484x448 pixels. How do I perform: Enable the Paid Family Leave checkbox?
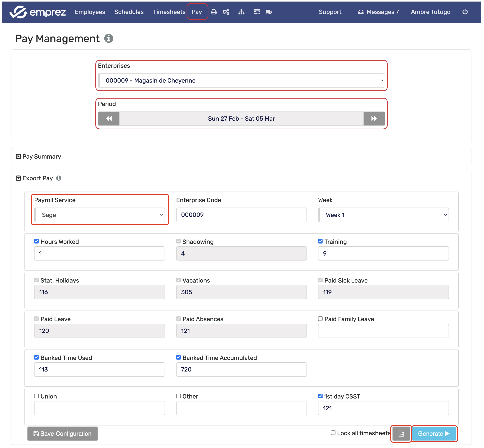tap(320, 318)
